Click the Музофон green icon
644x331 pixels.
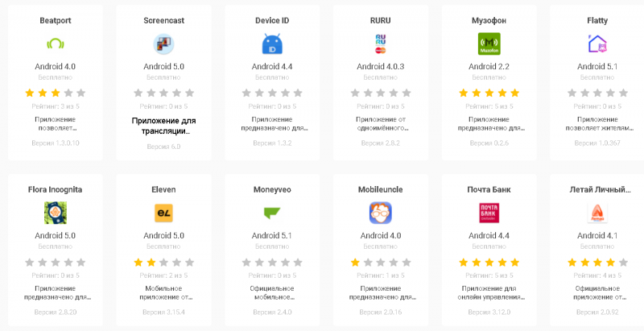click(x=489, y=43)
